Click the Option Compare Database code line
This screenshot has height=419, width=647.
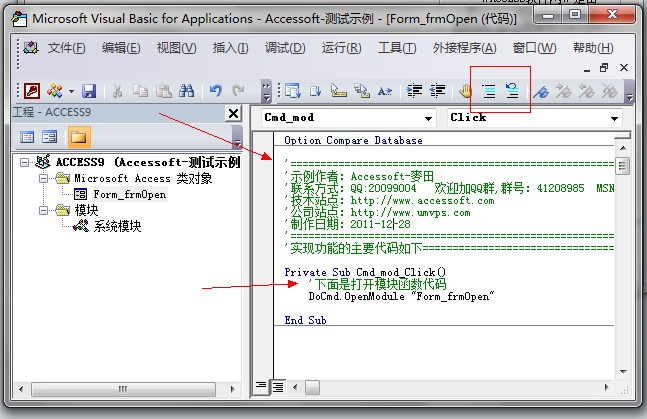353,140
